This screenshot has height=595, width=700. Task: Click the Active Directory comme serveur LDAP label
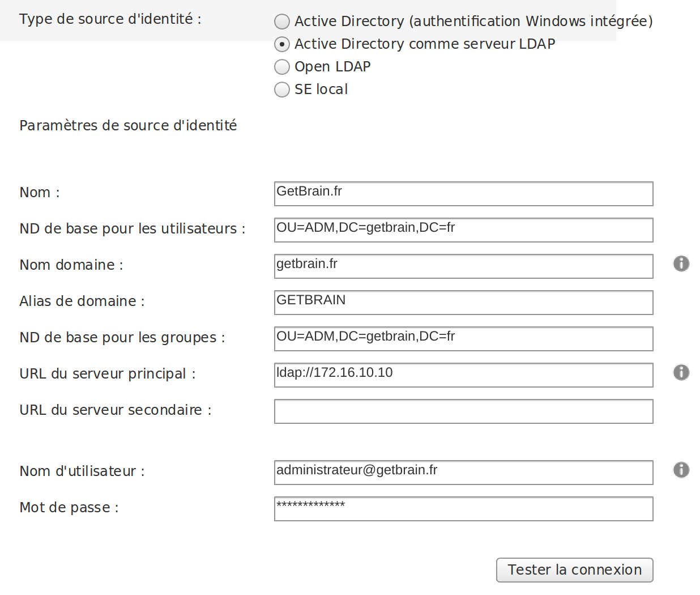point(425,44)
